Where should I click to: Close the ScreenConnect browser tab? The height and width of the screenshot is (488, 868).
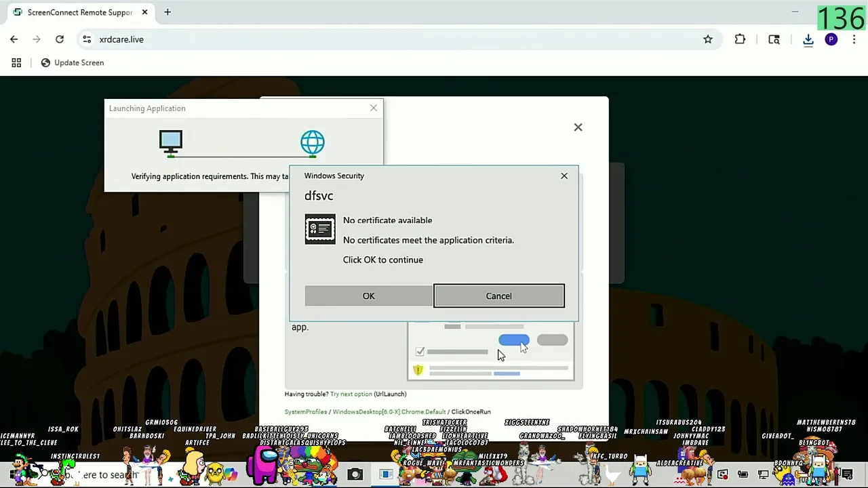click(145, 12)
